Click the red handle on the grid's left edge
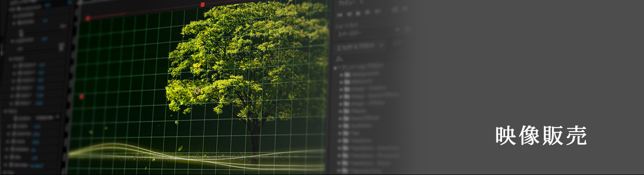644x175 pixels. 81,96
